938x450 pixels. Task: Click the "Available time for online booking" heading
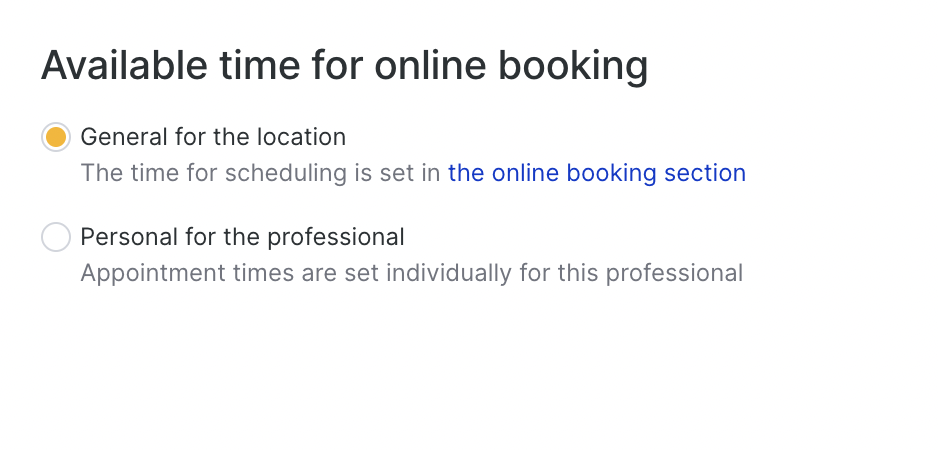click(x=344, y=66)
